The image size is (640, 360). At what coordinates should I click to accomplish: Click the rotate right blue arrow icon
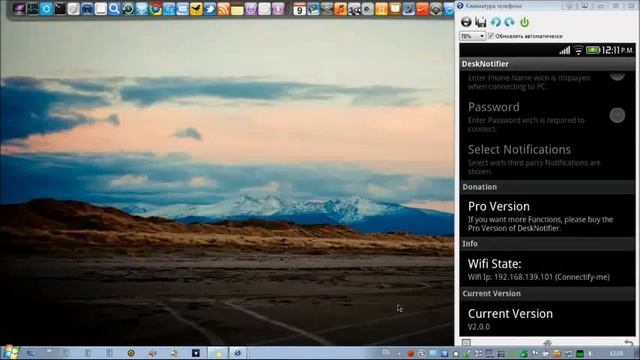510,22
